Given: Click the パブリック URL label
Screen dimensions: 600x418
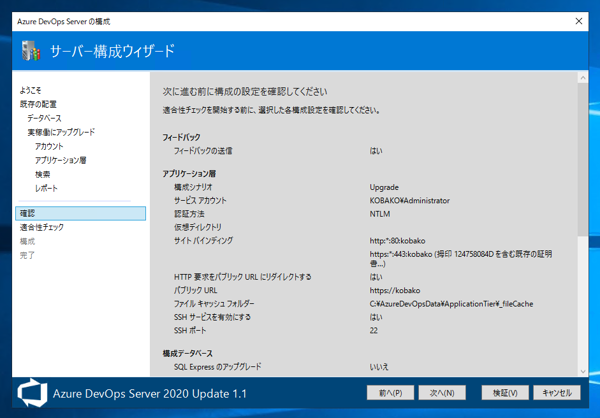Looking at the screenshot, I should tap(195, 291).
